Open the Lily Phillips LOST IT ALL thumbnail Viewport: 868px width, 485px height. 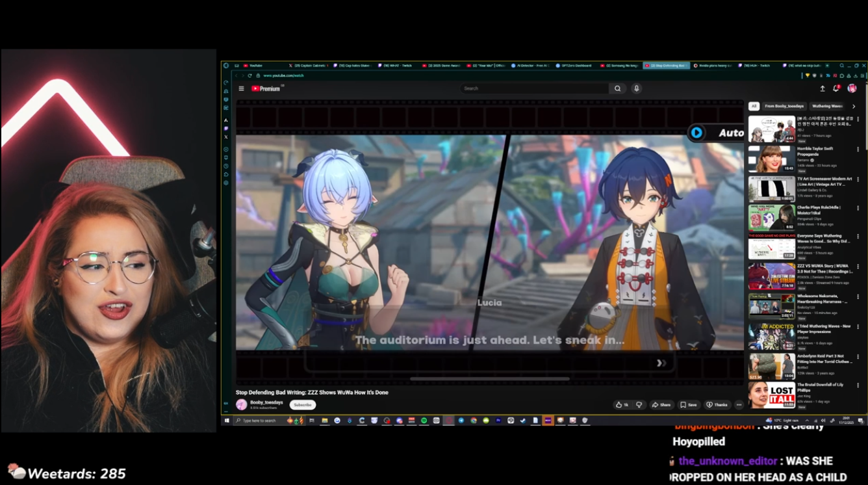(x=771, y=395)
